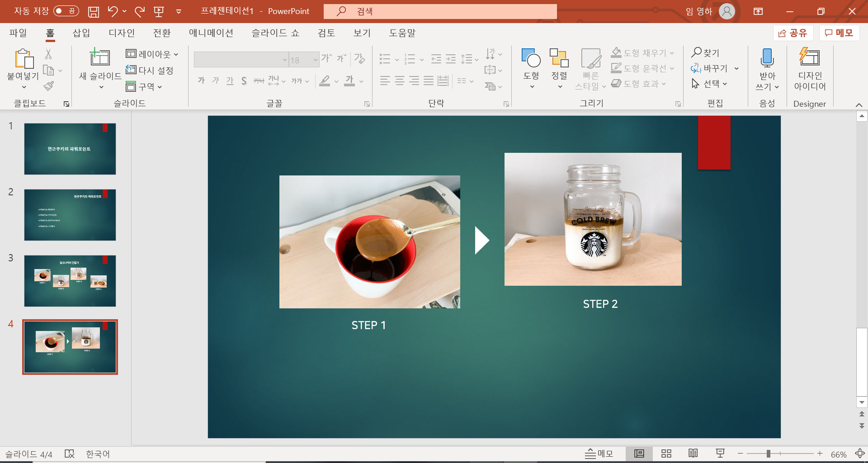This screenshot has height=463, width=868.
Task: Click the language 한국어 in status bar
Action: (x=98, y=454)
